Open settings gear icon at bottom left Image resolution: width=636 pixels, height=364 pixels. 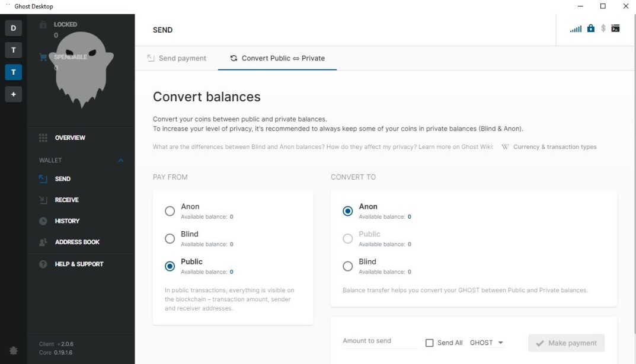pos(14,350)
